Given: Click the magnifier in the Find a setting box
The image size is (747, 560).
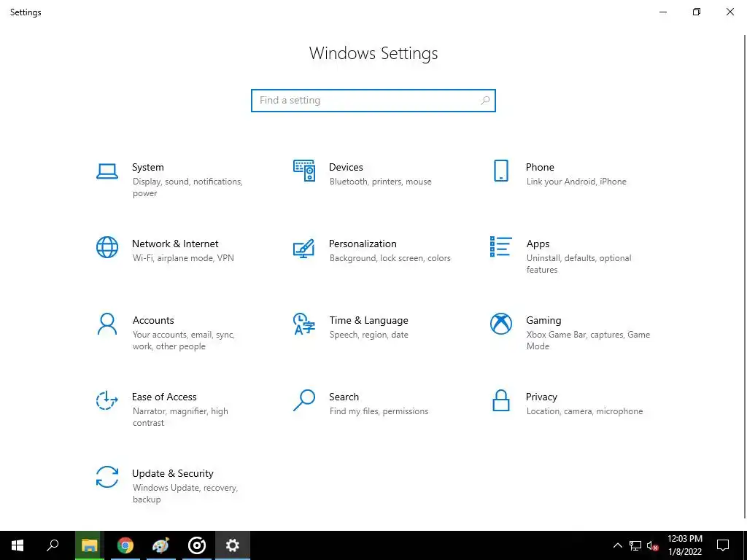Looking at the screenshot, I should pos(485,101).
